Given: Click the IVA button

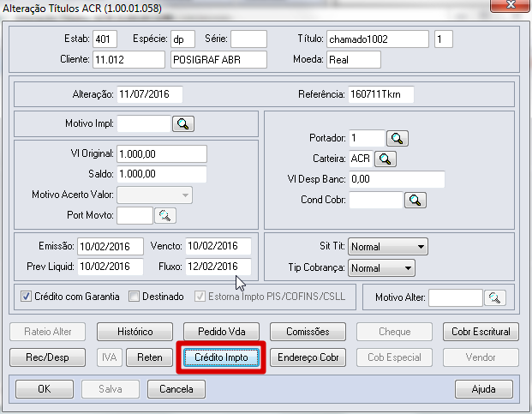Looking at the screenshot, I should pyautogui.click(x=110, y=357).
